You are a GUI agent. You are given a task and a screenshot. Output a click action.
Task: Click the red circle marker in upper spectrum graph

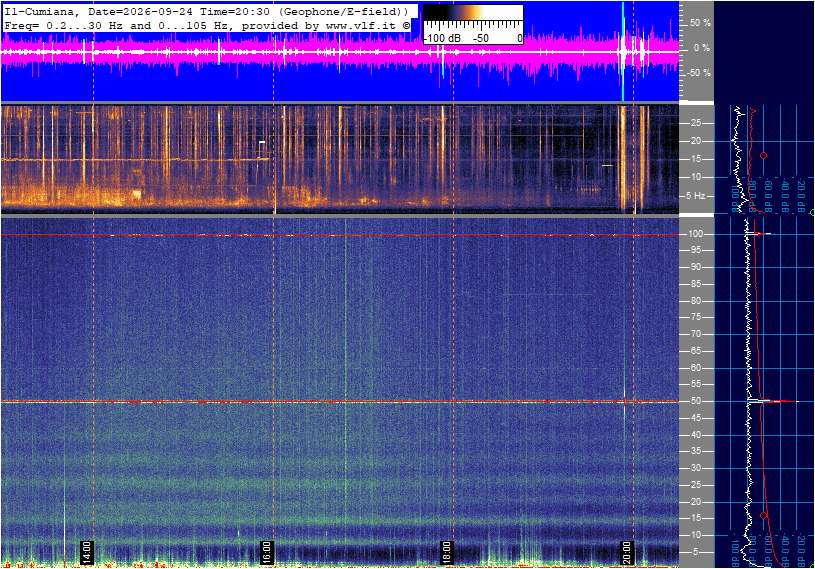764,155
